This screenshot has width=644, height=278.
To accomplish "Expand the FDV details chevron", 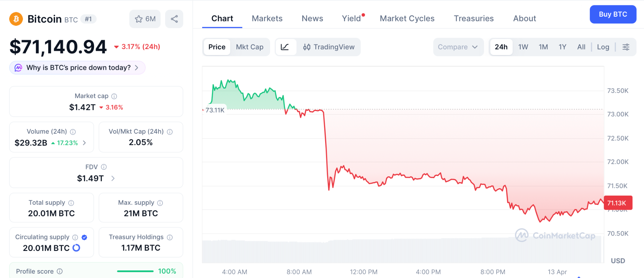I will point(113,178).
